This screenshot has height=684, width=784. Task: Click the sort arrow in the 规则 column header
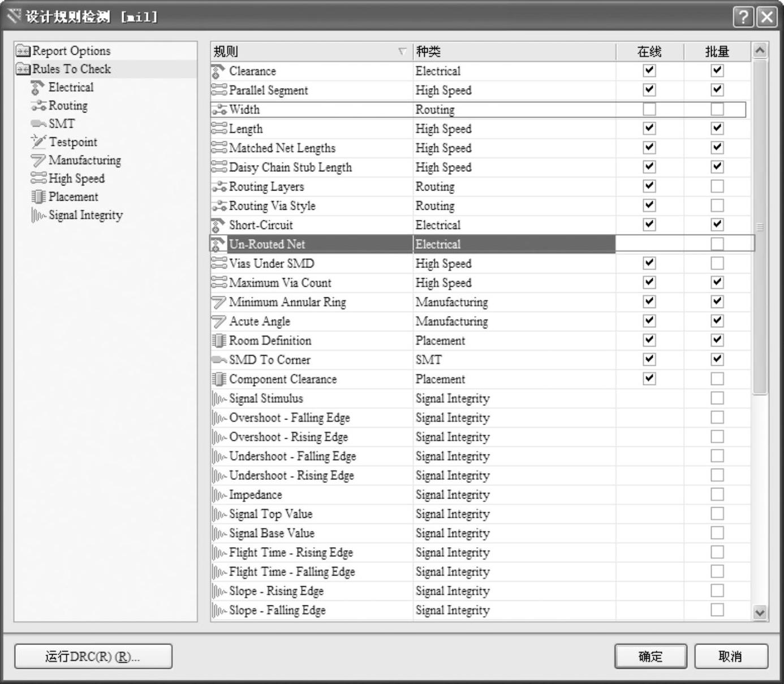[x=402, y=51]
